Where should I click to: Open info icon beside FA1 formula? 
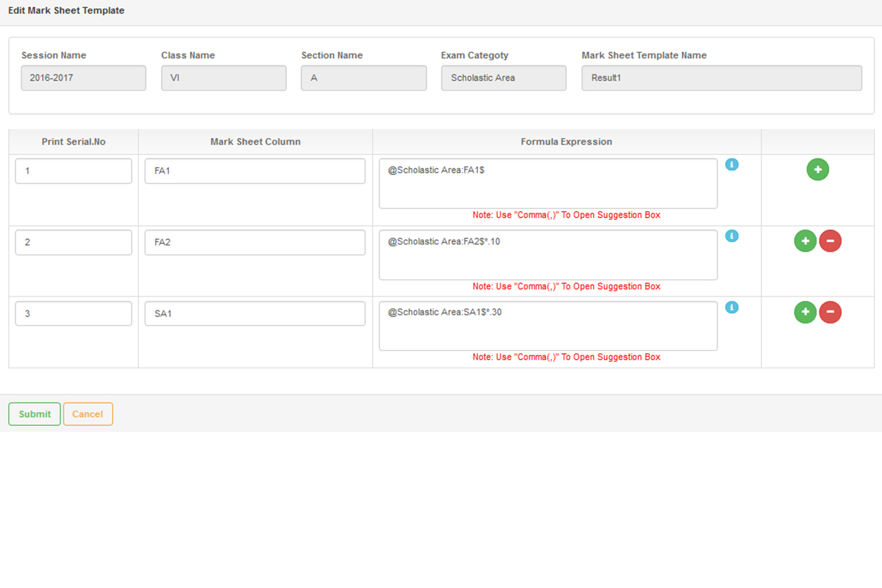point(732,165)
